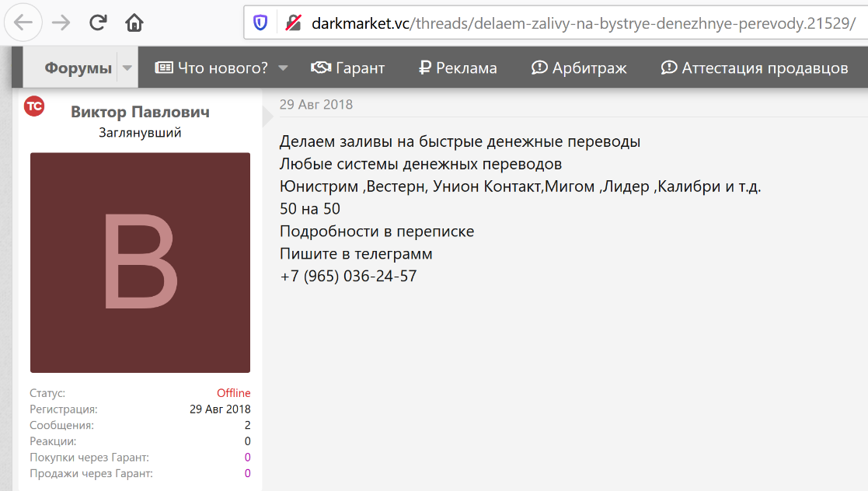Screen dimensions: 868x491
Task: Click the Заглянувший user title text
Action: pyautogui.click(x=140, y=133)
